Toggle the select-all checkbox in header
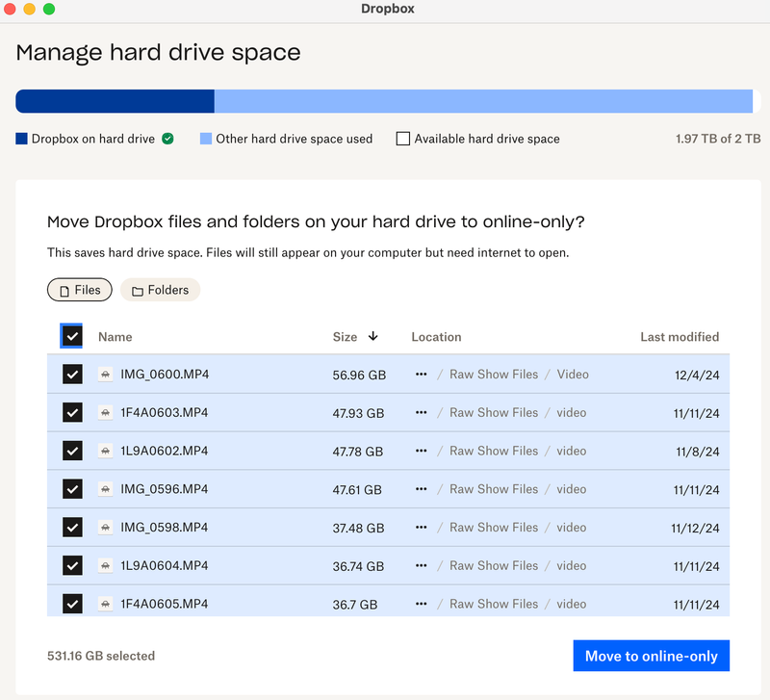This screenshot has height=700, width=770. point(72,336)
